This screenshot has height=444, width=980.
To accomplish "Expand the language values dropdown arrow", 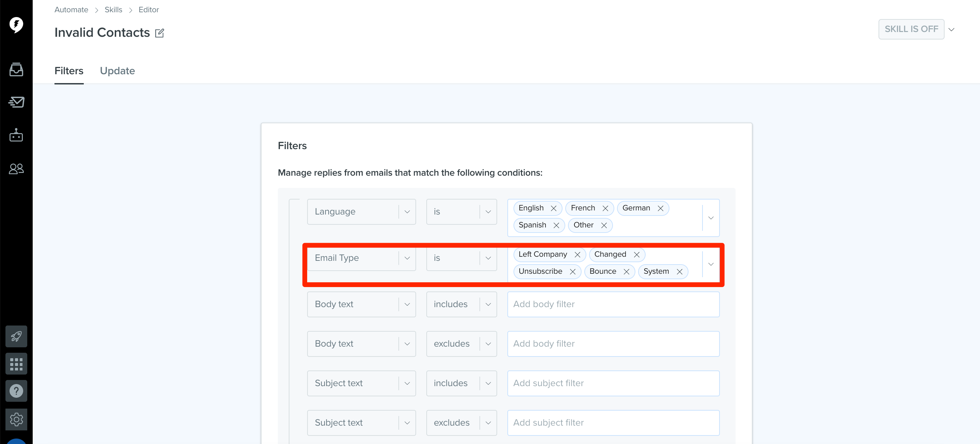I will click(711, 218).
